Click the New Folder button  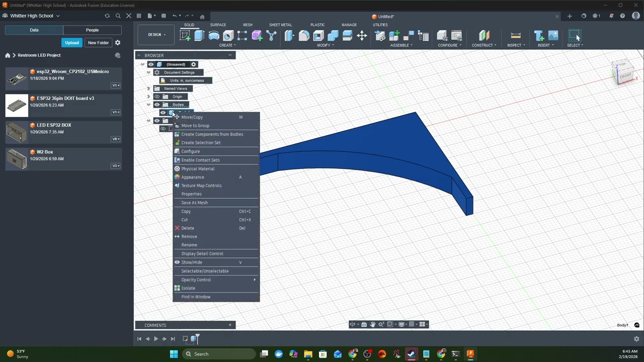98,43
